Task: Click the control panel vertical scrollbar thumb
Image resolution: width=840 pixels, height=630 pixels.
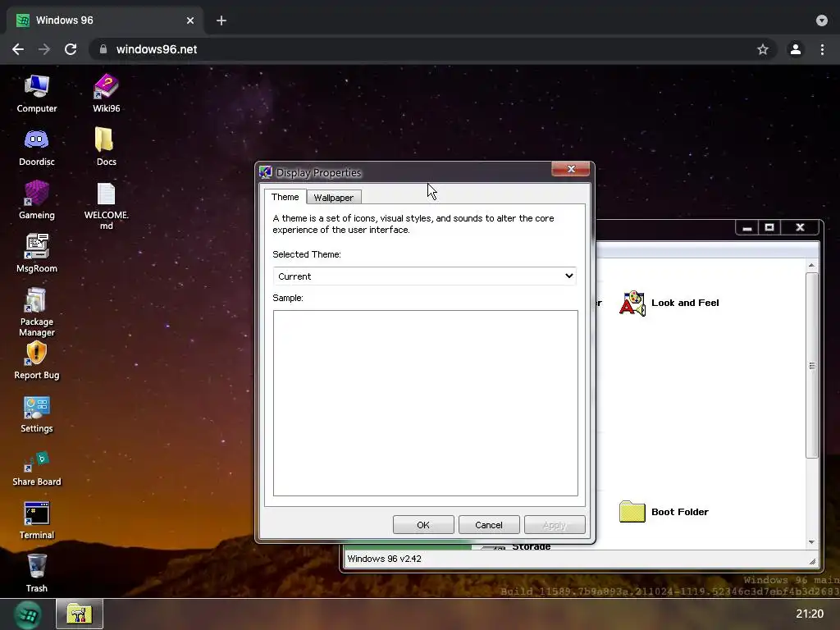Action: pyautogui.click(x=811, y=365)
